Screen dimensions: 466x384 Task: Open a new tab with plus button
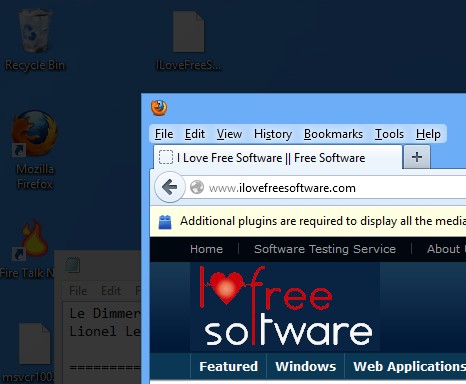coord(417,157)
